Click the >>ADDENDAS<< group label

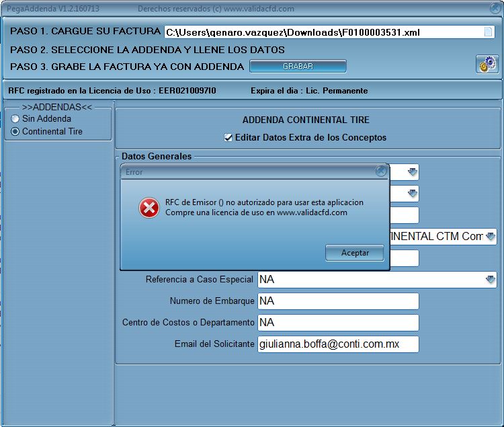click(x=57, y=107)
